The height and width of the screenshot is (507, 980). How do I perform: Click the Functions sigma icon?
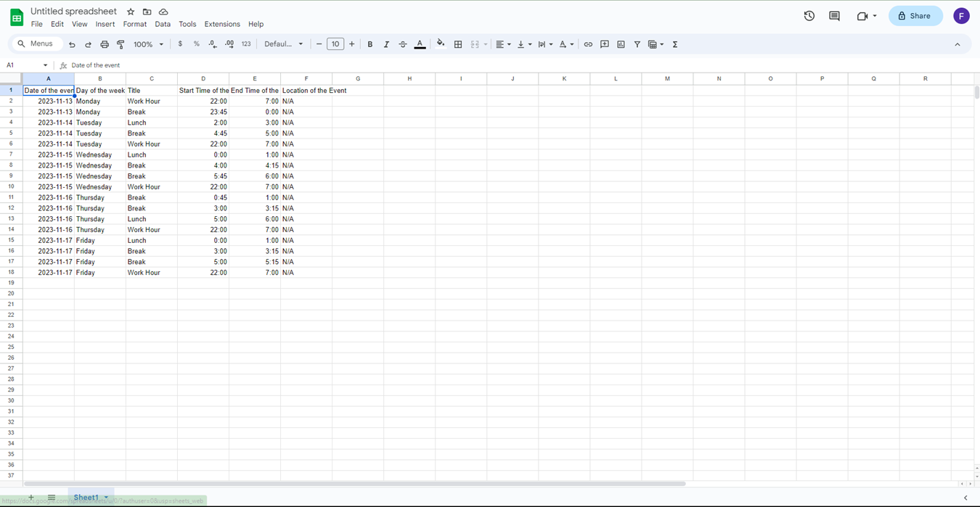coord(675,44)
